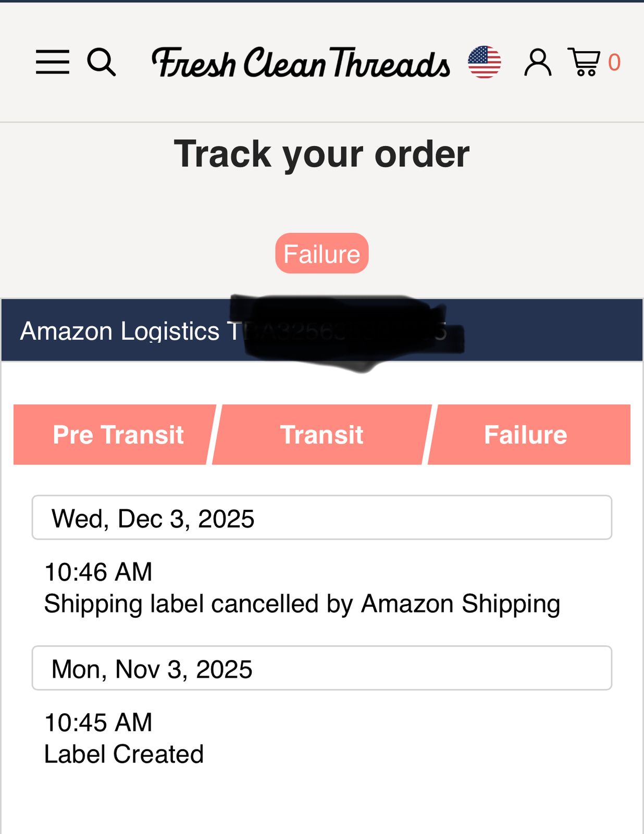Click the 10:45 AM timestamp
The image size is (644, 834).
(98, 722)
